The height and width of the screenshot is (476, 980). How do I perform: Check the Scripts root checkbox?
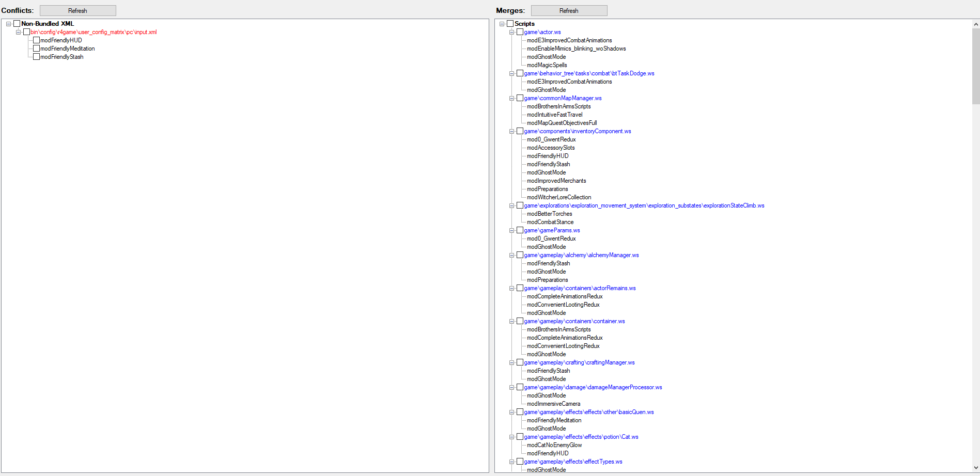click(510, 24)
